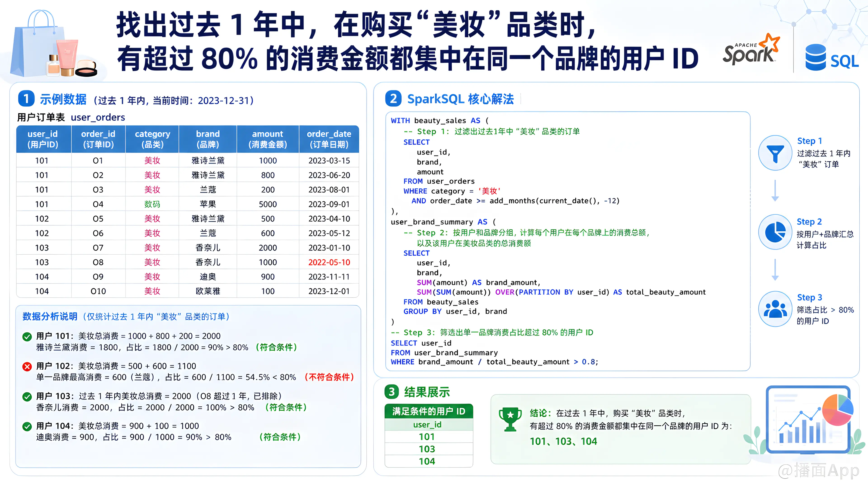Viewport: 868px width, 488px height.
Task: Click the date 2023-12-01 cell
Action: tap(329, 291)
